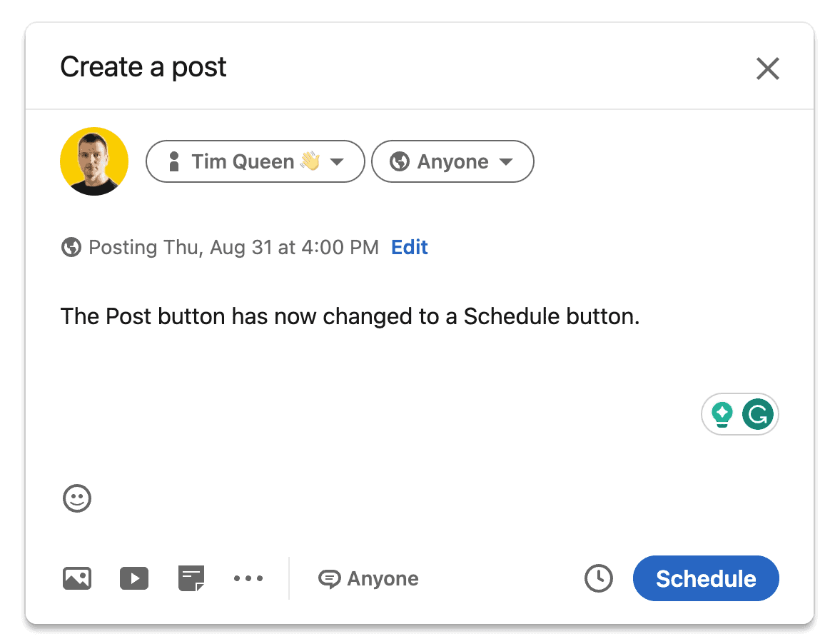The image size is (835, 644).
Task: Click the add video icon
Action: point(134,578)
